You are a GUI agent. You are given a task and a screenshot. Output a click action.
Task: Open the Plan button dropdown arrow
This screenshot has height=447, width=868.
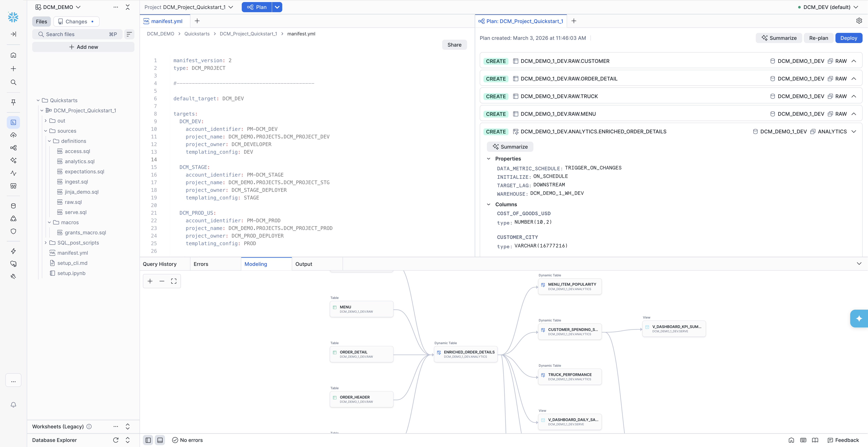click(x=277, y=7)
